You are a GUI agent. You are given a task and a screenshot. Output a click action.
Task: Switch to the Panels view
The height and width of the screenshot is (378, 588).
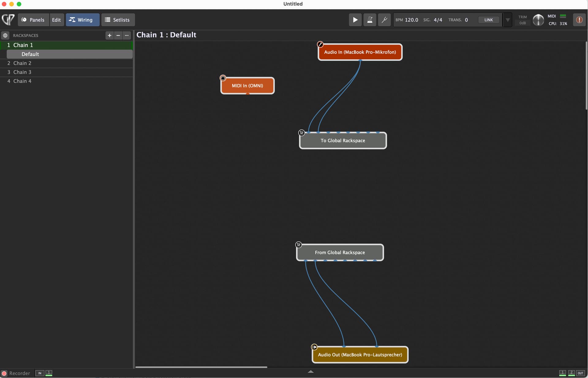[33, 20]
